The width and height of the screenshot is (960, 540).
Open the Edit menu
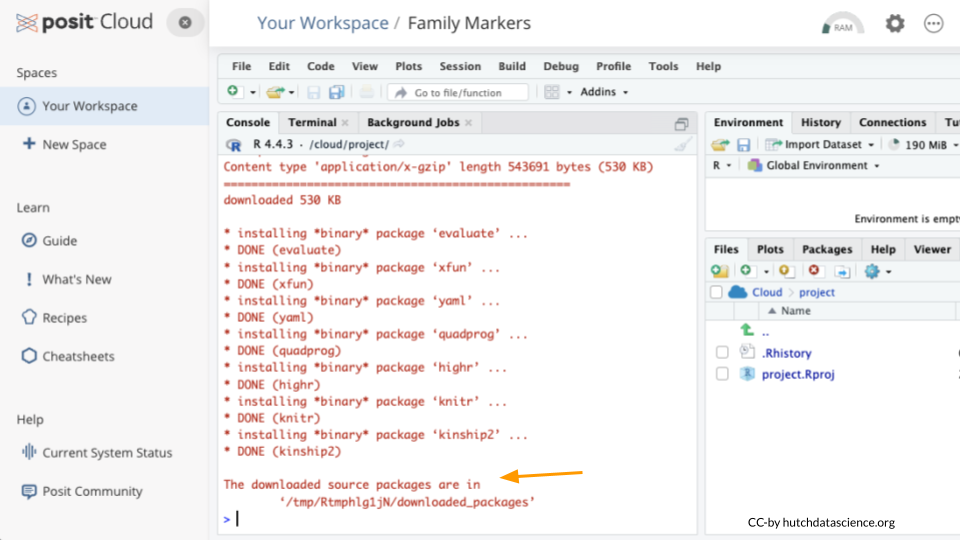[x=279, y=66]
